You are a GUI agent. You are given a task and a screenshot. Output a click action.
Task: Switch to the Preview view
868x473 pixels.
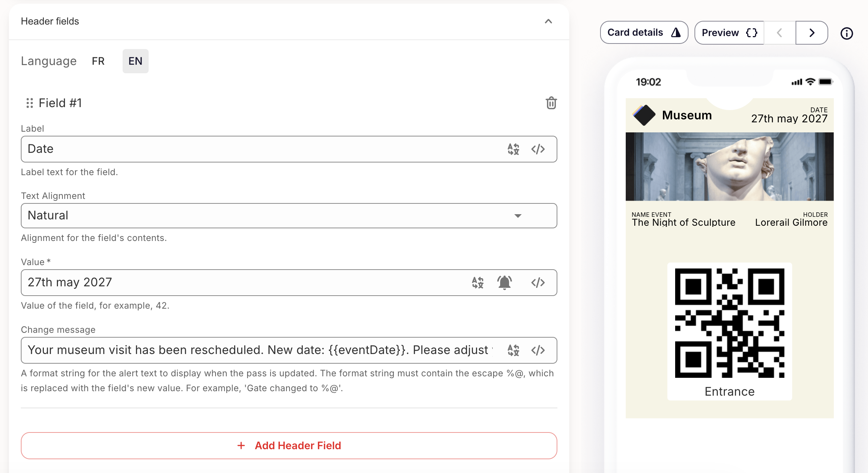pyautogui.click(x=720, y=33)
